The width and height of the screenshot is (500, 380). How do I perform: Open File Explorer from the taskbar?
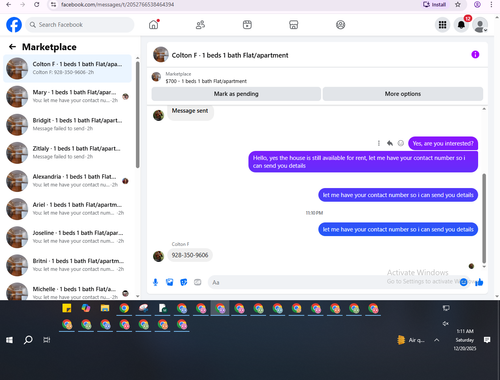click(105, 308)
